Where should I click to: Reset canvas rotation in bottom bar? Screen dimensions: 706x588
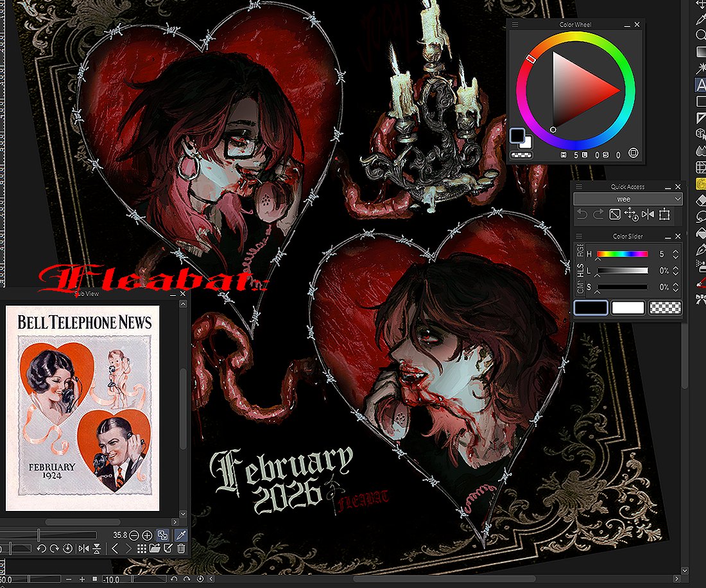tap(200, 580)
